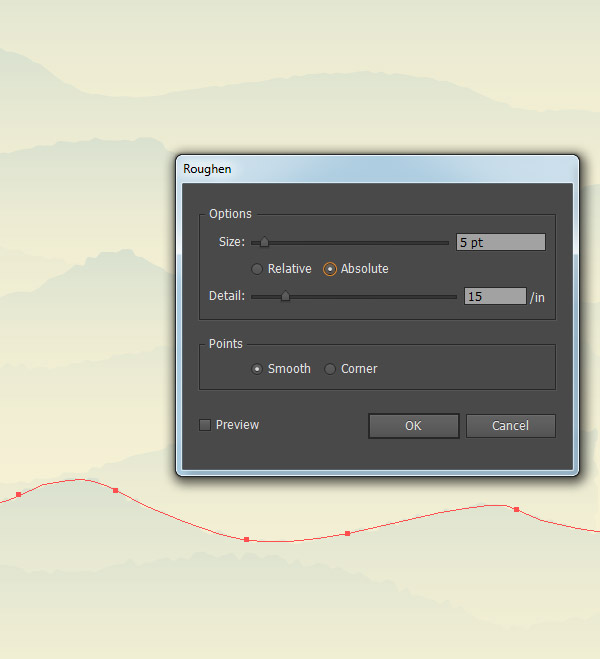The image size is (600, 659).
Task: Focus the Size value field 5 pt
Action: click(x=501, y=242)
